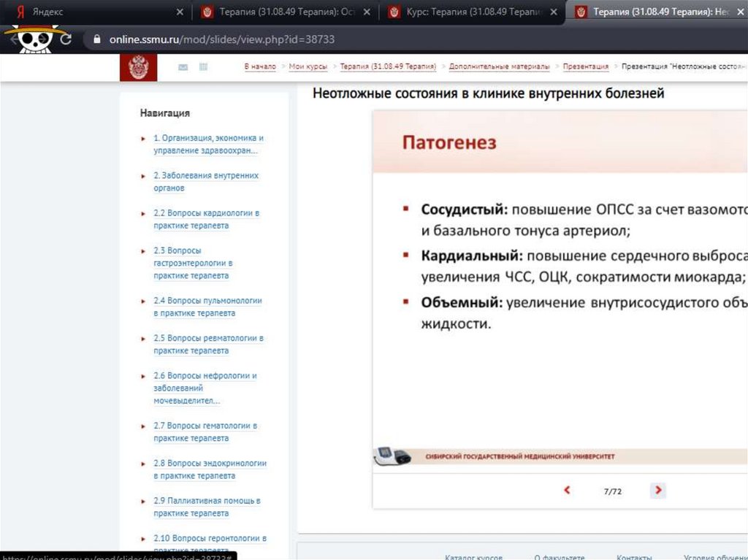This screenshot has width=748, height=560.
Task: Open '2.6 Вопросы нефрологии' section
Action: click(x=205, y=388)
